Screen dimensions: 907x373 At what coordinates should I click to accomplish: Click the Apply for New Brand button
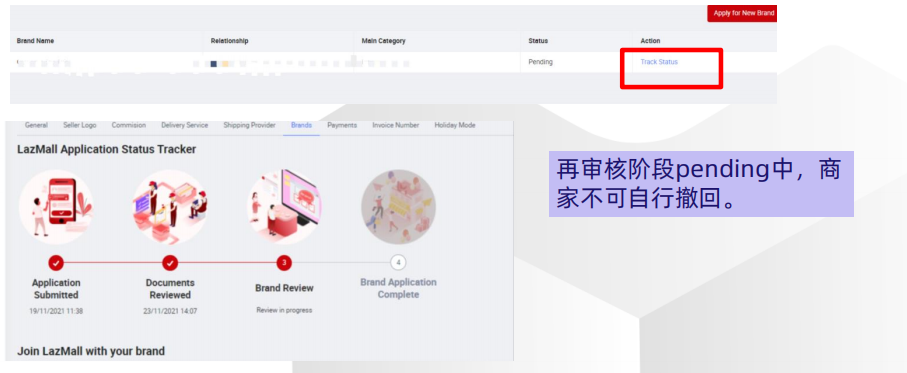742,13
